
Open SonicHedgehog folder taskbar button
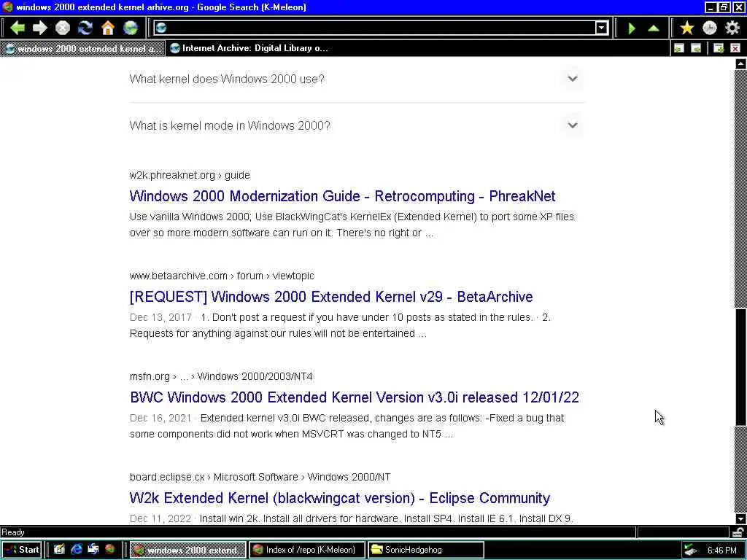(x=426, y=550)
